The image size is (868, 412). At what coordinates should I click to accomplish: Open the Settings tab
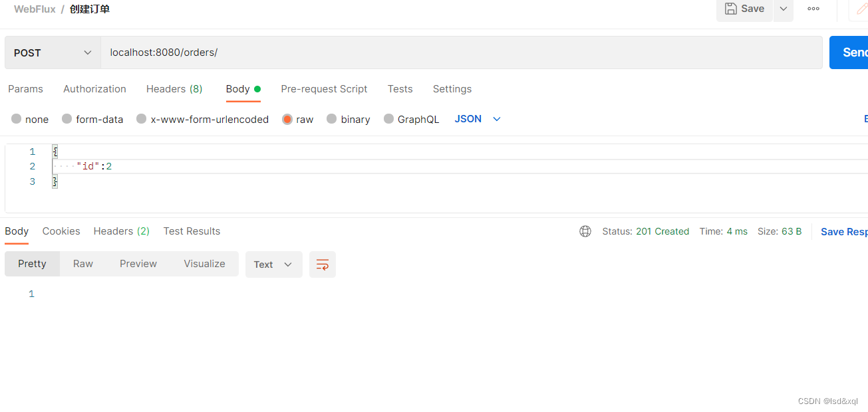pyautogui.click(x=452, y=89)
